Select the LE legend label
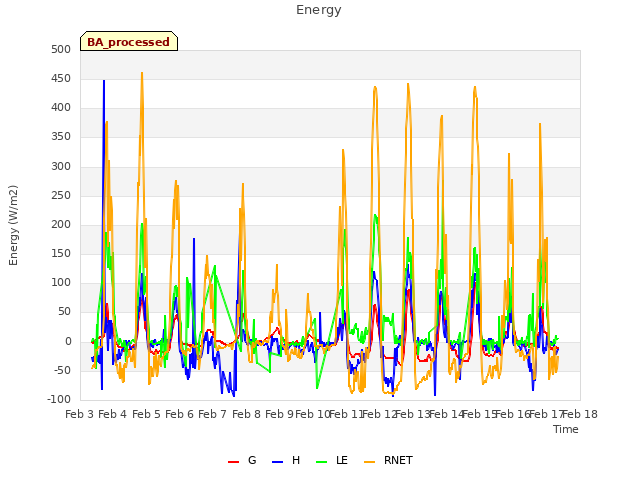The width and height of the screenshot is (640, 480). (342, 460)
